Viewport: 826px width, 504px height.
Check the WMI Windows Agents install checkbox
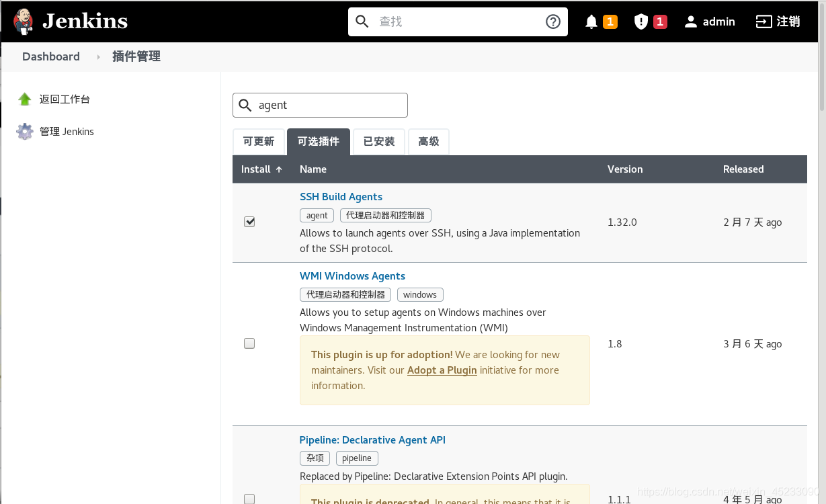249,343
